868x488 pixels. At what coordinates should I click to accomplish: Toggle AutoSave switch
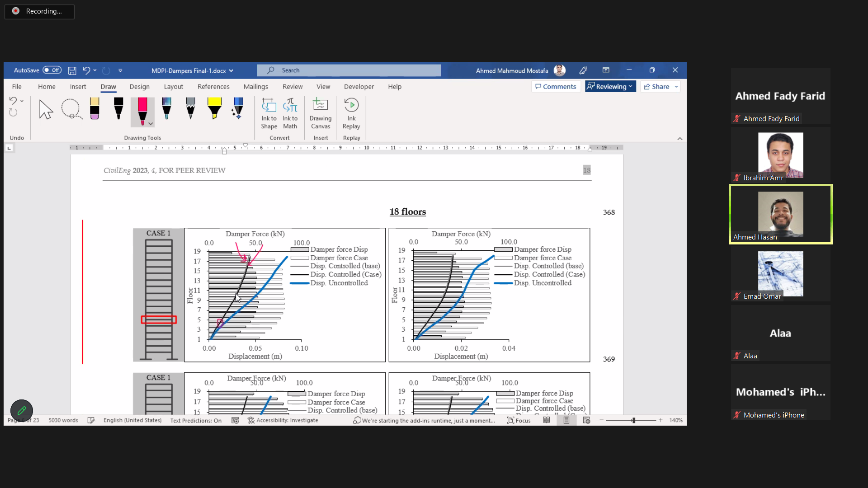click(x=52, y=70)
